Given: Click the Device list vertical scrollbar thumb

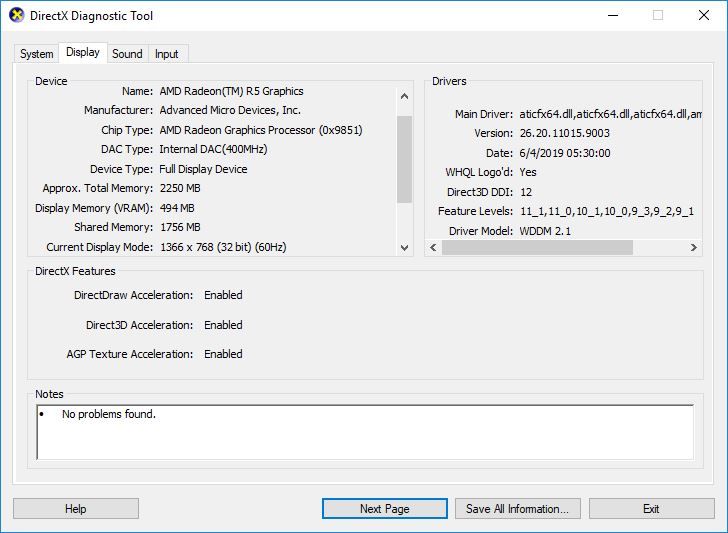Looking at the screenshot, I should coord(404,159).
